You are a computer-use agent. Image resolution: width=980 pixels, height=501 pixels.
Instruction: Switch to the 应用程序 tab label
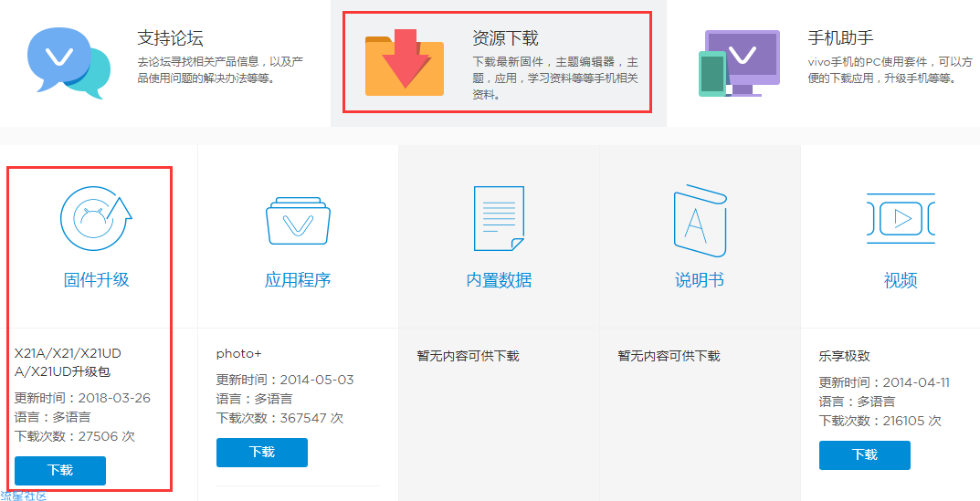pyautogui.click(x=298, y=279)
